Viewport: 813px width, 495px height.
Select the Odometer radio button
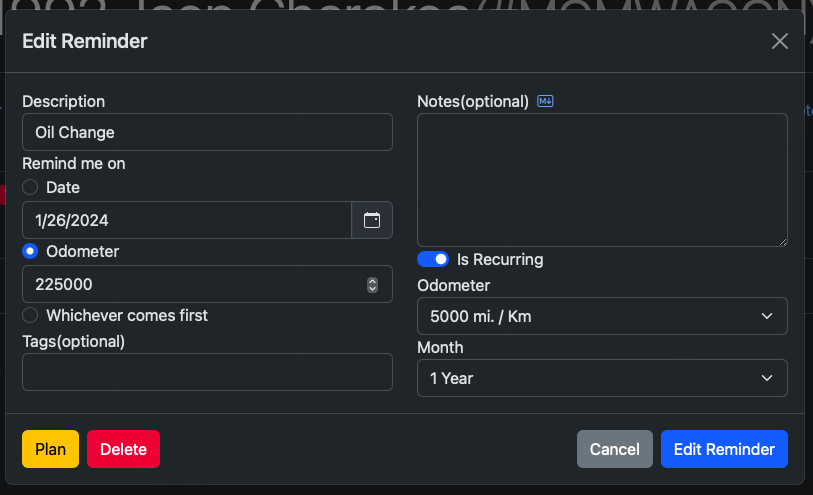(31, 251)
